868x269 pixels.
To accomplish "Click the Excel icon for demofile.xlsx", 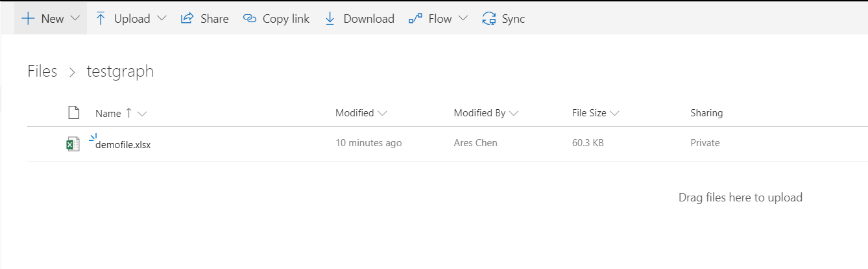I will (73, 144).
